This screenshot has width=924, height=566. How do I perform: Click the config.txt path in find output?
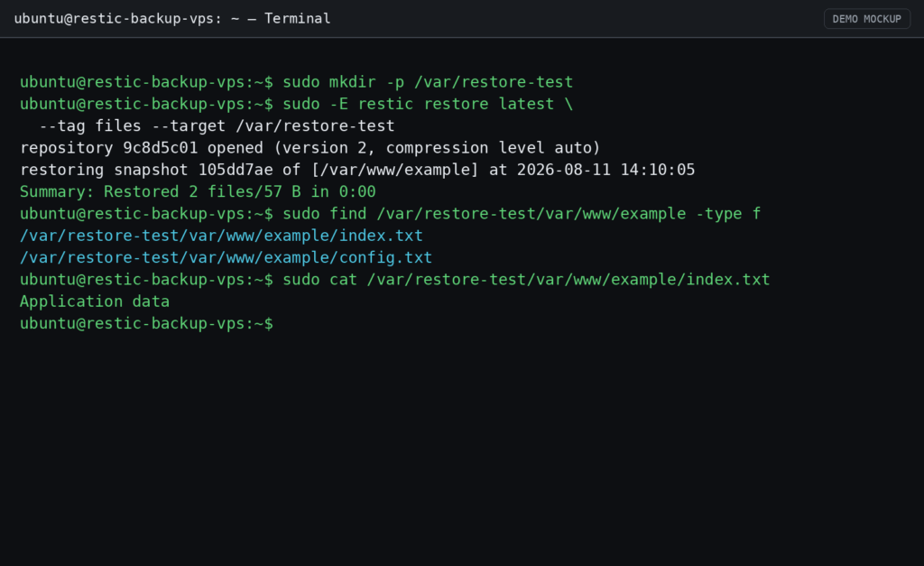point(226,257)
